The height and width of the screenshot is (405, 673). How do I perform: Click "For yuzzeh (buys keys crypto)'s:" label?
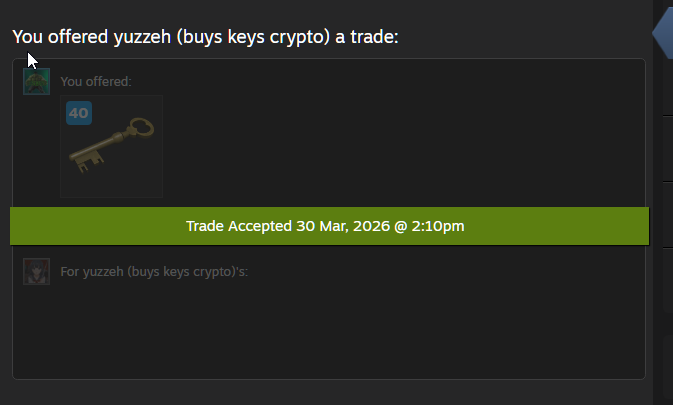(154, 272)
